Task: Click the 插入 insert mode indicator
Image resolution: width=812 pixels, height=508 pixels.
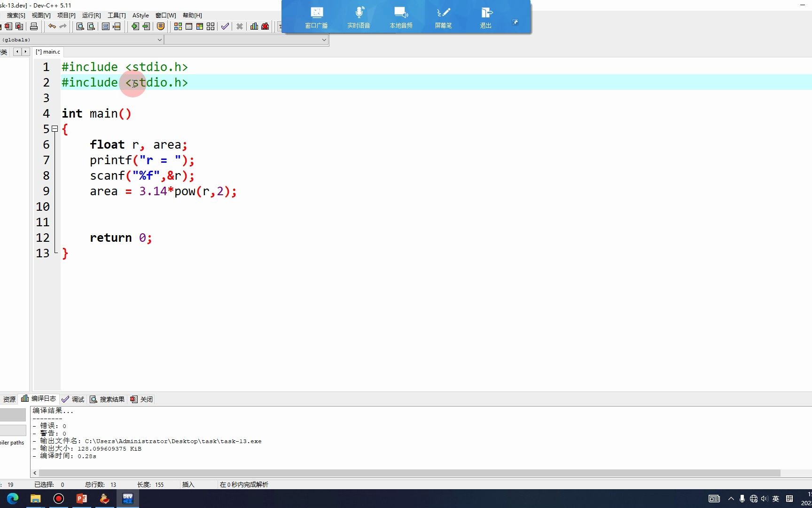Action: click(188, 484)
